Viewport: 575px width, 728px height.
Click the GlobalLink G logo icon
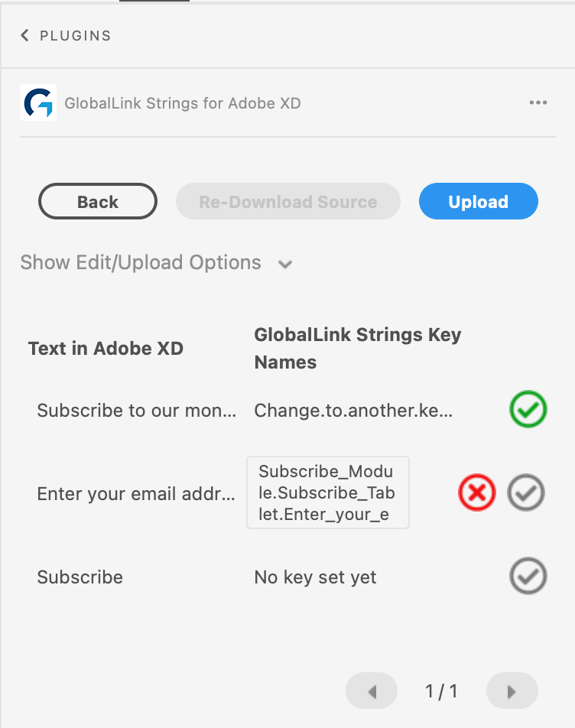(x=38, y=102)
